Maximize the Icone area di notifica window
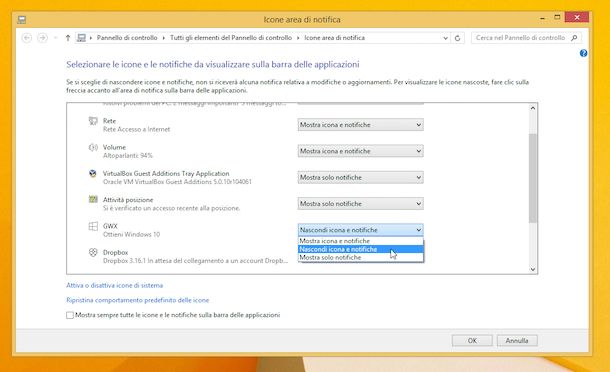610x372 pixels. point(557,18)
